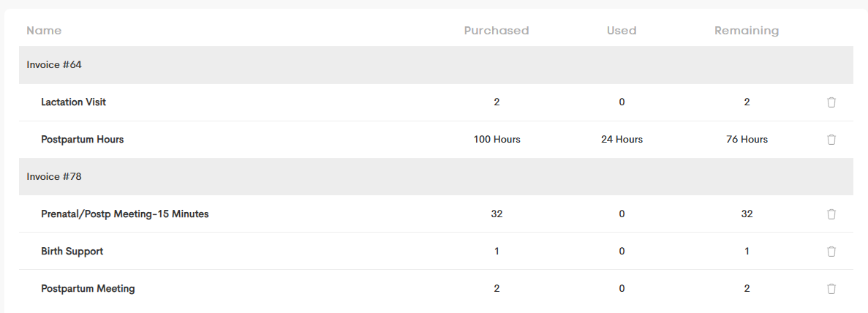Click the Remaining column header
The width and height of the screenshot is (868, 313).
pyautogui.click(x=747, y=31)
